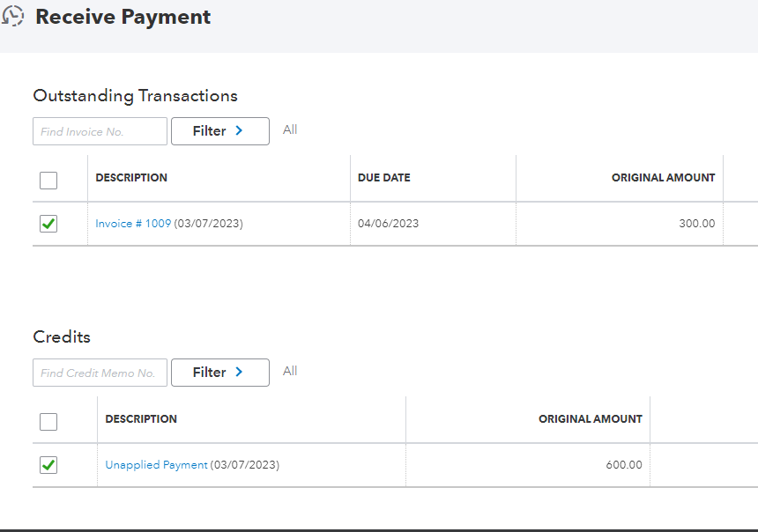The height and width of the screenshot is (532, 758).
Task: Select the 600.00 credit amount cell
Action: coord(623,465)
